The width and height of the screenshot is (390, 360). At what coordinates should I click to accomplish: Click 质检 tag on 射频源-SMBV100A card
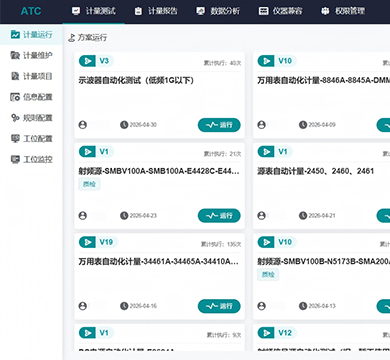pyautogui.click(x=89, y=184)
